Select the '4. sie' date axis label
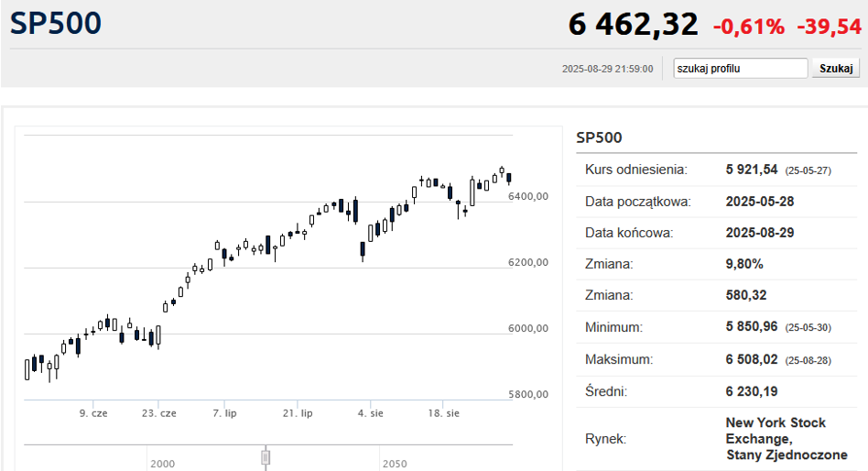The height and width of the screenshot is (471, 868). tap(371, 413)
